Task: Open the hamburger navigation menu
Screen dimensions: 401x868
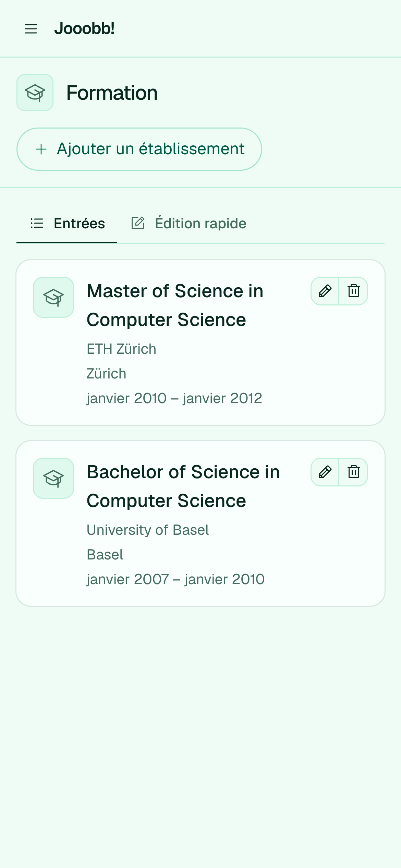Action: pos(31,29)
